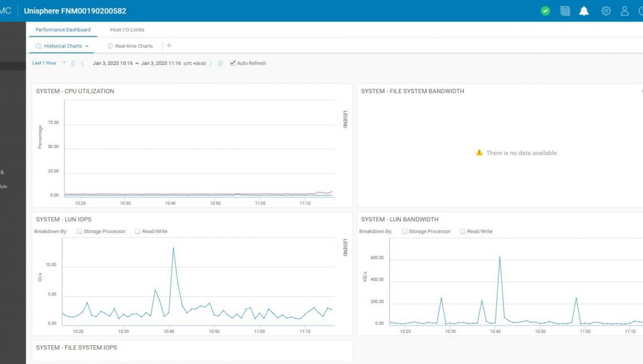643x364 pixels.
Task: Click the tallest peak in LUN Bandwidth chart
Action: point(500,257)
